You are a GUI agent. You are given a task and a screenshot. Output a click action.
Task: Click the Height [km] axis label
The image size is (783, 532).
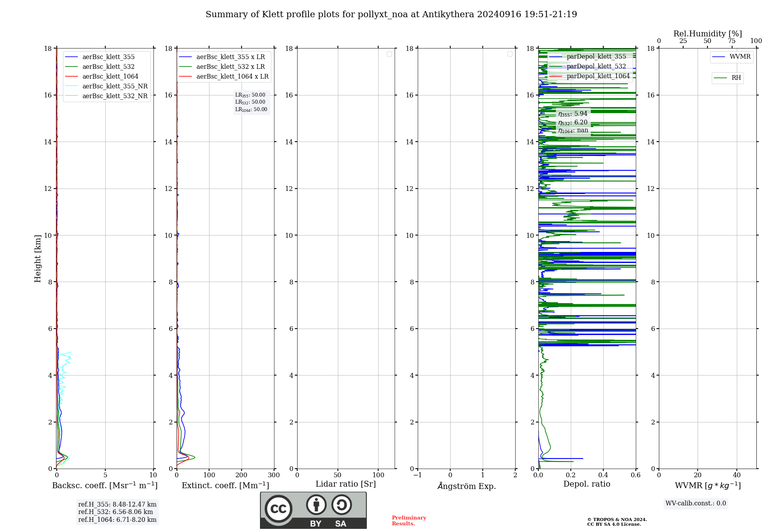click(x=38, y=259)
